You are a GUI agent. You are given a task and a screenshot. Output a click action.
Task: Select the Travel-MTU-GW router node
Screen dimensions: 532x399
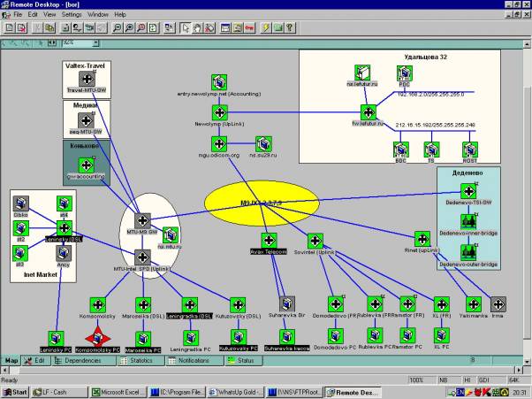[87, 79]
